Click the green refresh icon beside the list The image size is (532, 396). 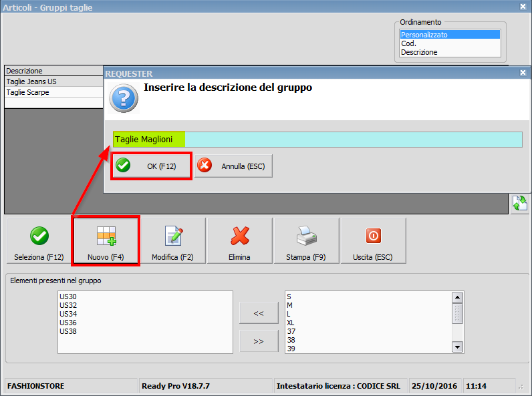(x=519, y=204)
